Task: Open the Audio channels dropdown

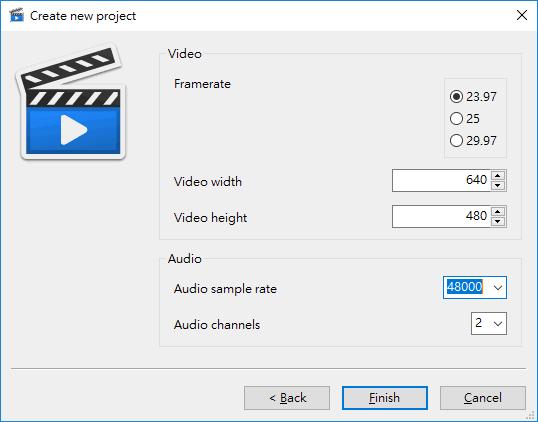Action: click(489, 324)
